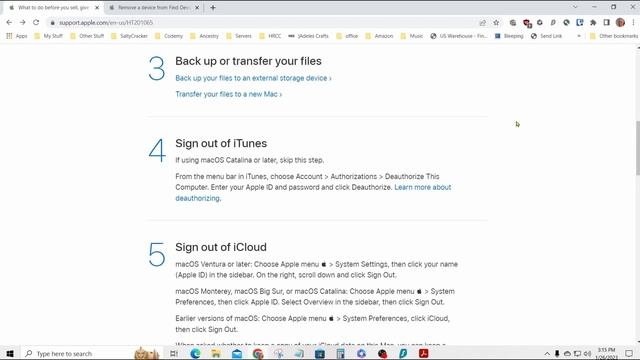Open the Other bookmarks folder
Image resolution: width=640 pixels, height=360 pixels.
point(614,36)
